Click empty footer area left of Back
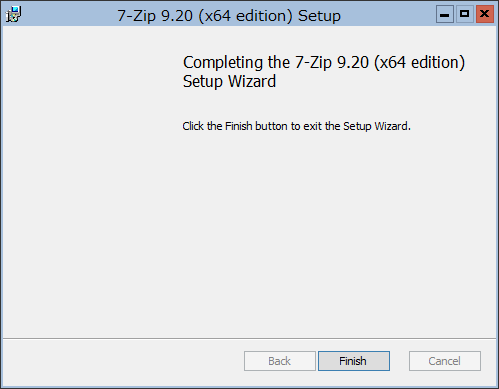The width and height of the screenshot is (499, 389). point(123,361)
